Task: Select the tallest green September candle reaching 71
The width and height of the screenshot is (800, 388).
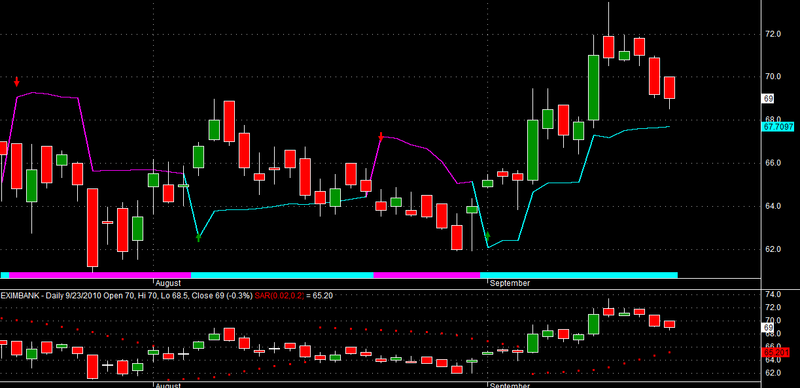Action: 593,87
